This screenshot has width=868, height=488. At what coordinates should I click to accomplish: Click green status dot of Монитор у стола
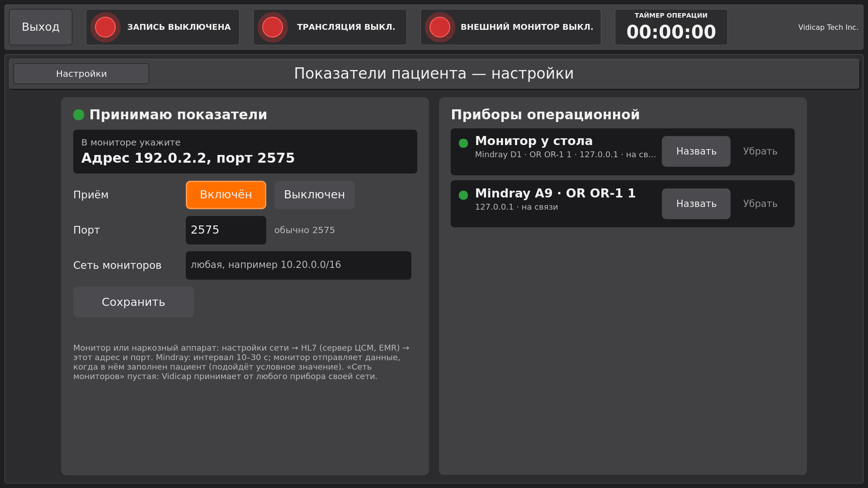(x=463, y=143)
